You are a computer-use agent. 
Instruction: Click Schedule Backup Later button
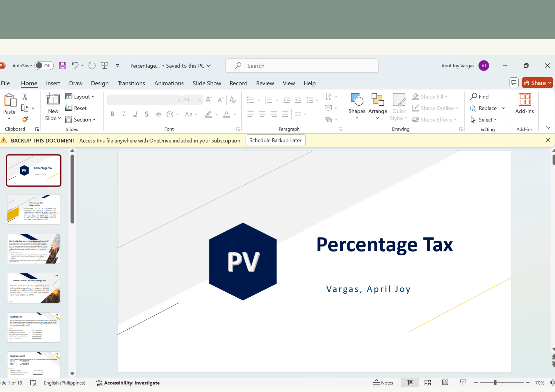tap(275, 140)
